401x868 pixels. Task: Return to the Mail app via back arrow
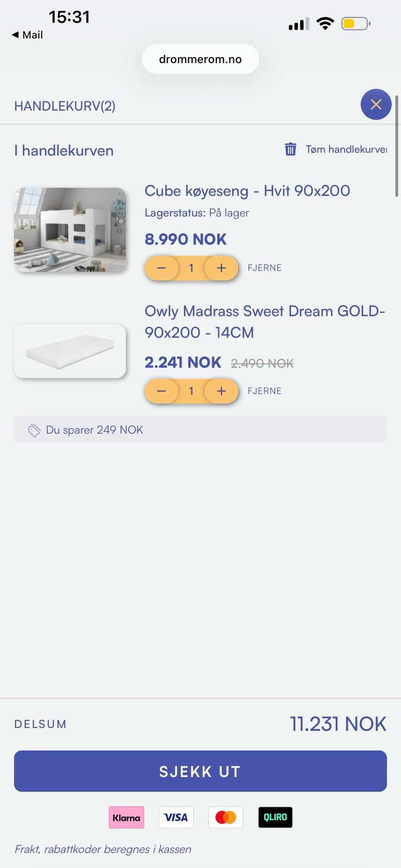point(27,35)
